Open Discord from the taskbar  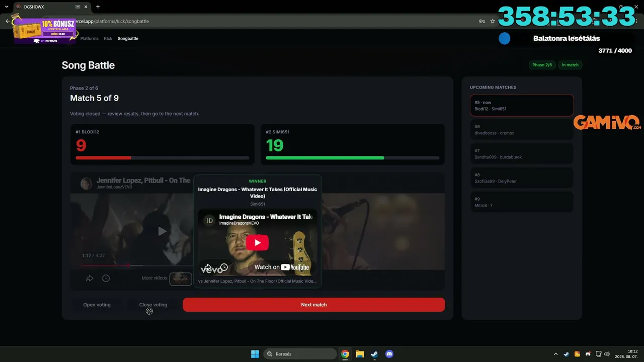click(389, 354)
